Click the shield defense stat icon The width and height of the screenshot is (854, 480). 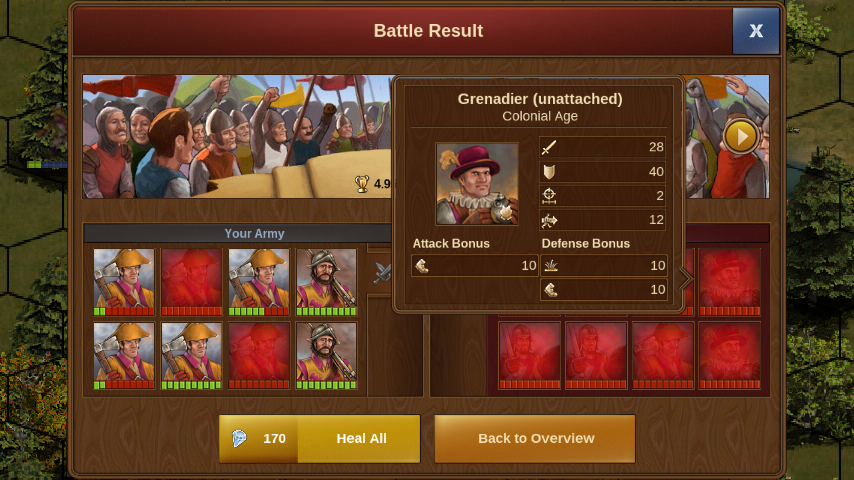(x=549, y=172)
